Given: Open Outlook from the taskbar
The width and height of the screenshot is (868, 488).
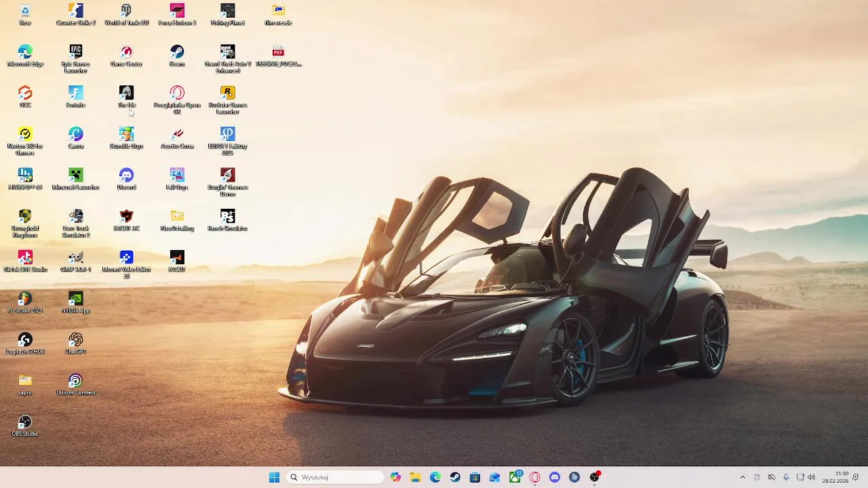Looking at the screenshot, I should click(495, 477).
